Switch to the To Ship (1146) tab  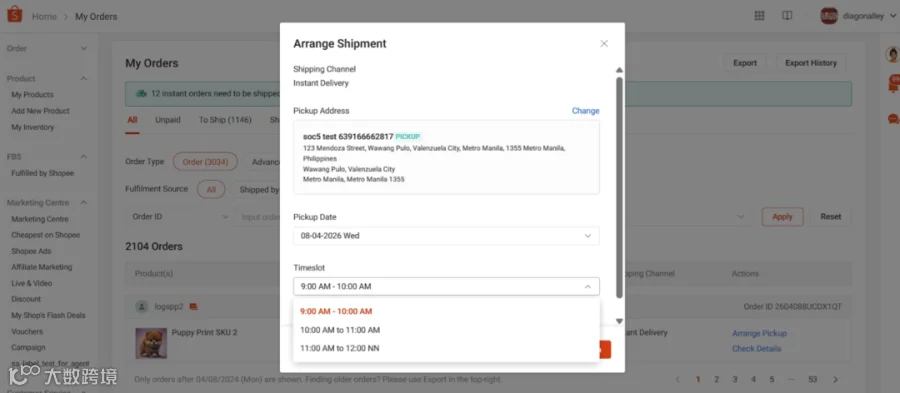click(225, 120)
